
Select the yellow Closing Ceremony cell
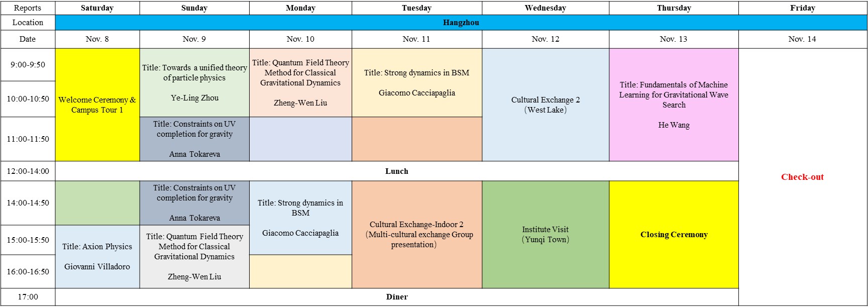click(x=674, y=234)
